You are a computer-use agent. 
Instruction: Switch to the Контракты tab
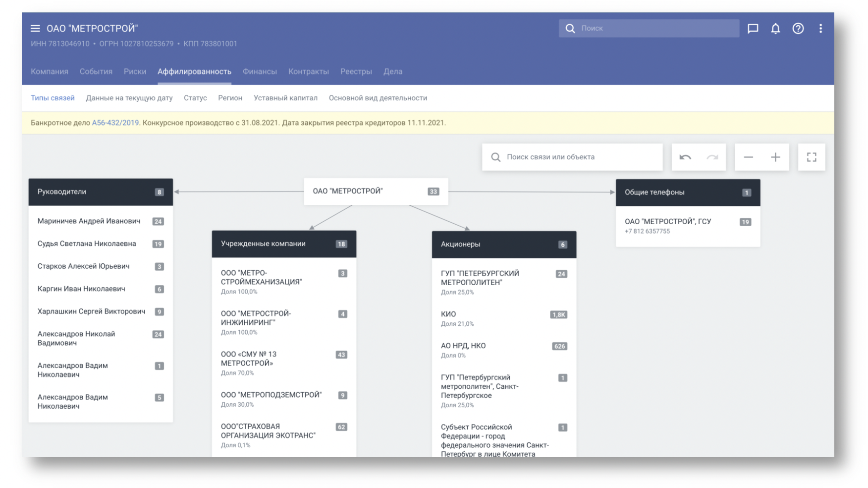(309, 71)
